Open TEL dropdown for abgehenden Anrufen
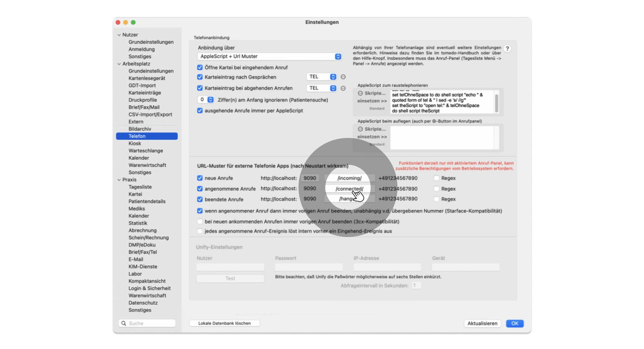Screen dimensions: 644x349 (321, 88)
